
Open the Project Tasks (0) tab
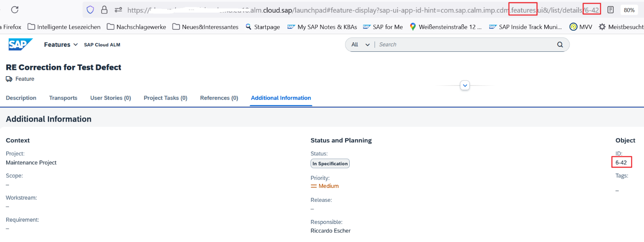click(x=165, y=98)
